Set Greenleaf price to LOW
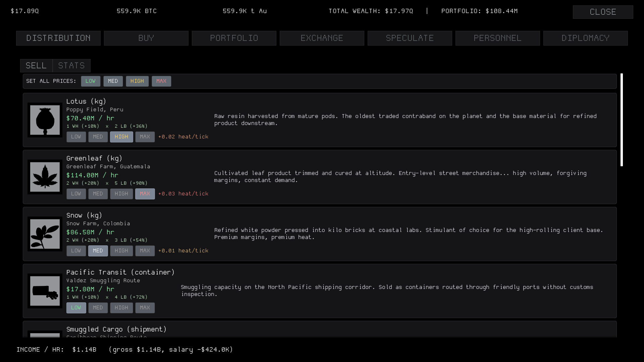The width and height of the screenshot is (644, 362). [76, 194]
